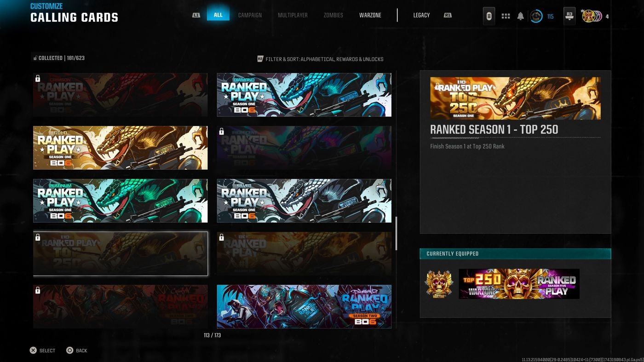This screenshot has width=644, height=362.
Task: Click the 'Finish Season 1 at Top 250 Rank' text
Action: [x=467, y=146]
